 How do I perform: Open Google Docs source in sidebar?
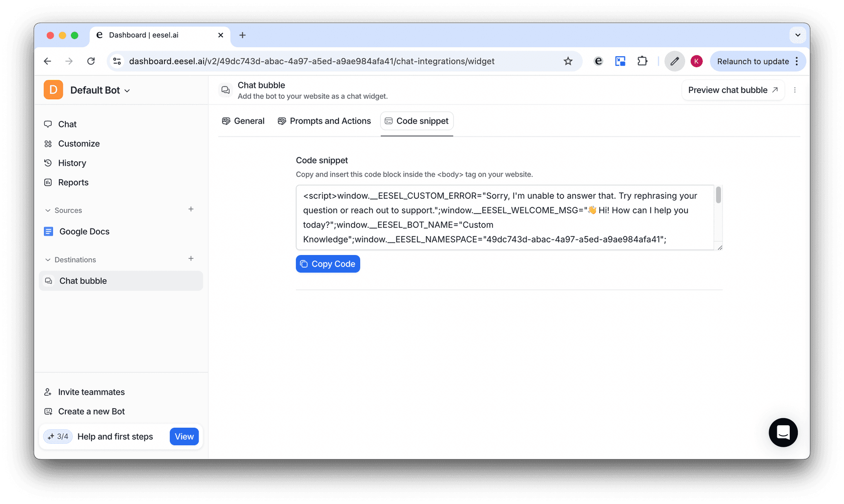(84, 231)
